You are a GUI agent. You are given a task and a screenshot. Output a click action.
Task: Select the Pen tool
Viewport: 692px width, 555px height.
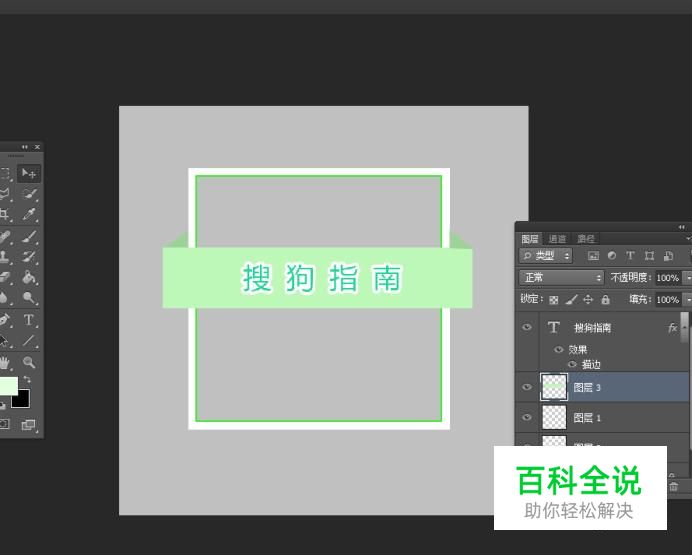pos(4,319)
